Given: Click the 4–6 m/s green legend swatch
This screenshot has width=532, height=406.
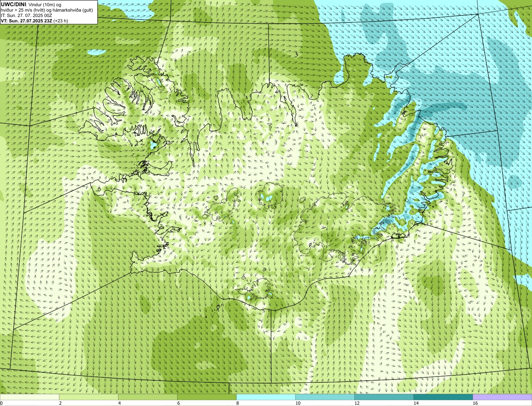Looking at the screenshot, I should point(148,397).
